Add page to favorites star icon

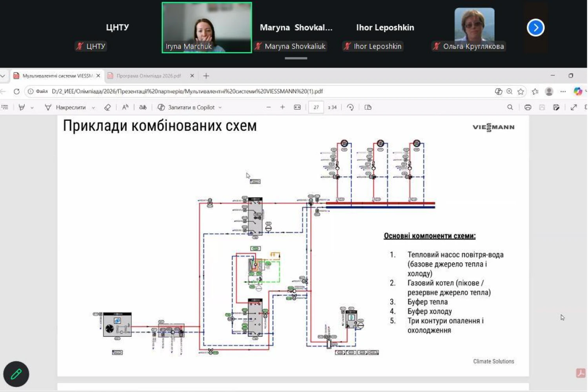point(521,91)
